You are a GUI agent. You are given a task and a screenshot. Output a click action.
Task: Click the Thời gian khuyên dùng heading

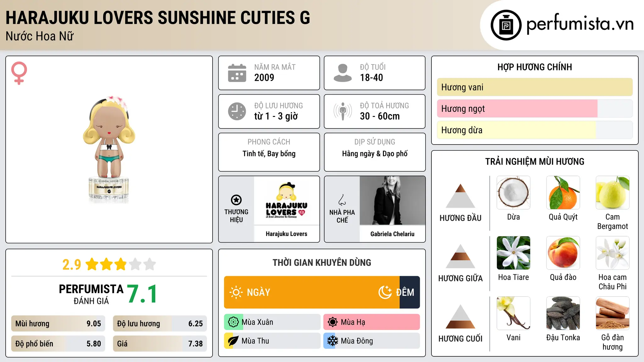click(322, 262)
